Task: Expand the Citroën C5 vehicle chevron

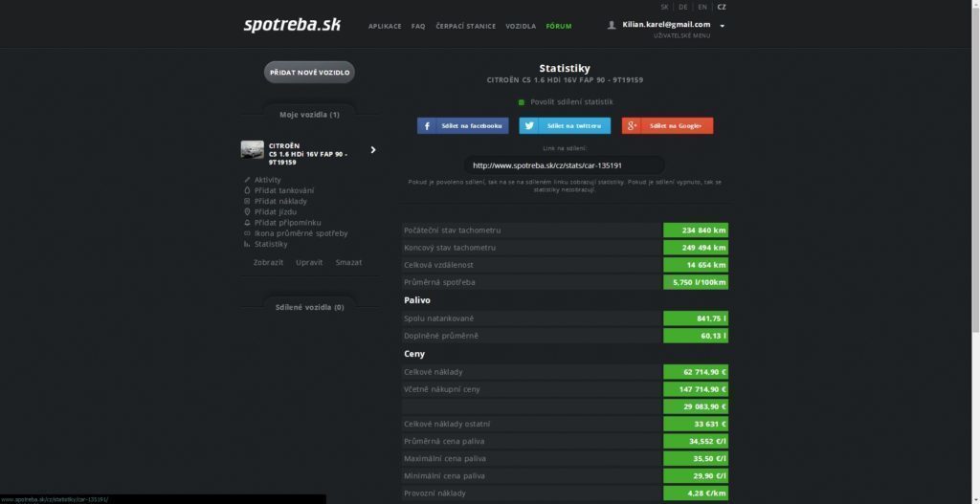Action: pos(373,150)
